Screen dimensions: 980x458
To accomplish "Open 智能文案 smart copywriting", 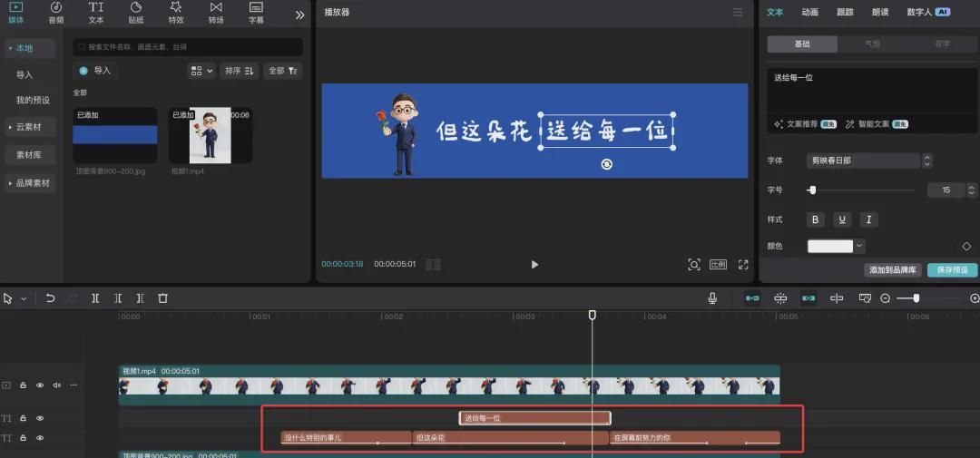I will 877,123.
